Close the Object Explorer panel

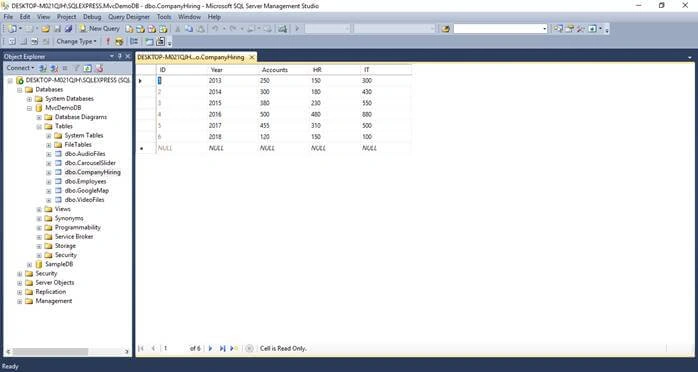coord(128,57)
